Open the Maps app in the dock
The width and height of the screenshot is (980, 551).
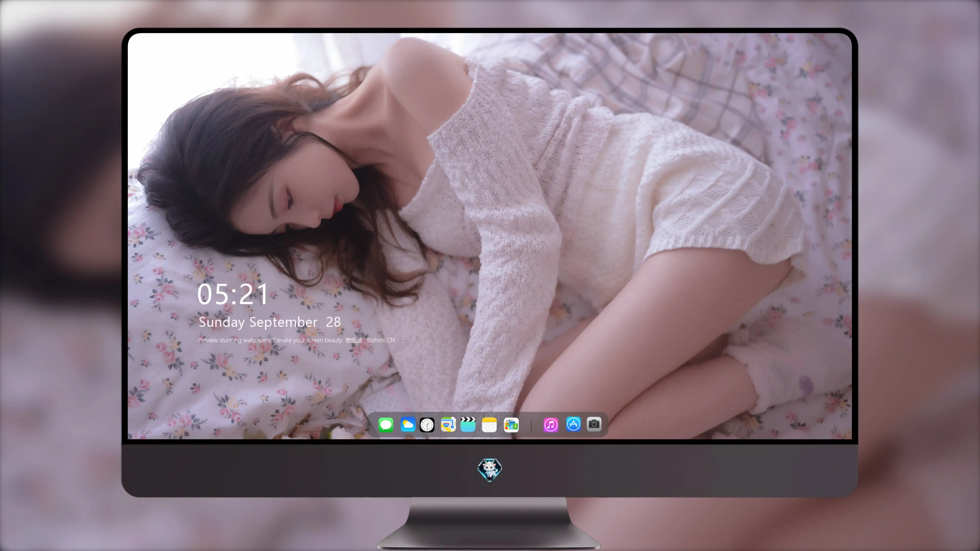448,425
